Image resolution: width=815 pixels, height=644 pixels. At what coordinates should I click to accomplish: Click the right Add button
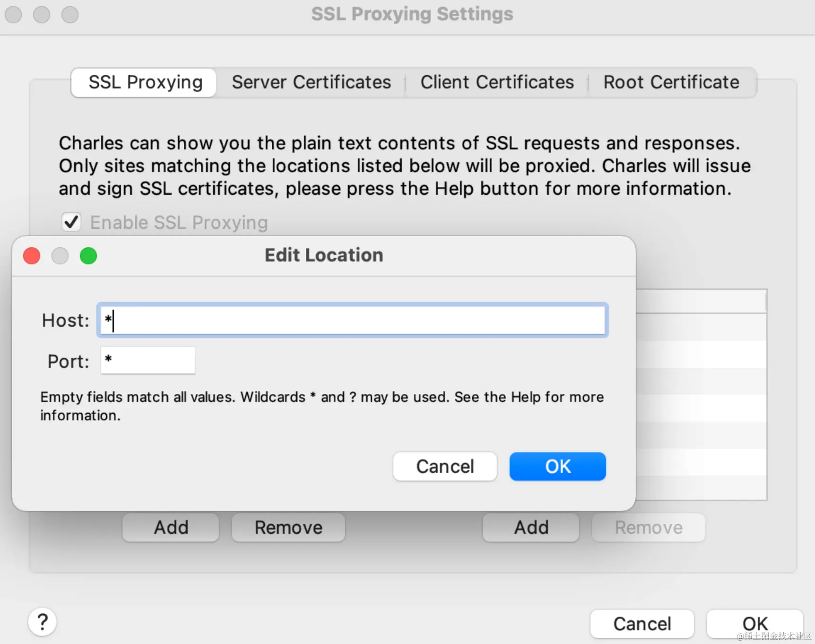[531, 528]
